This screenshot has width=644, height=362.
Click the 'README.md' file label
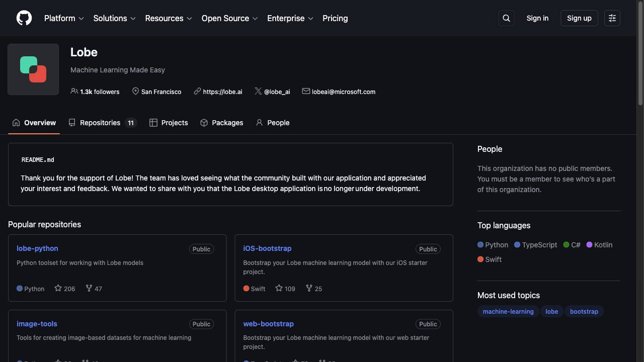click(x=38, y=160)
